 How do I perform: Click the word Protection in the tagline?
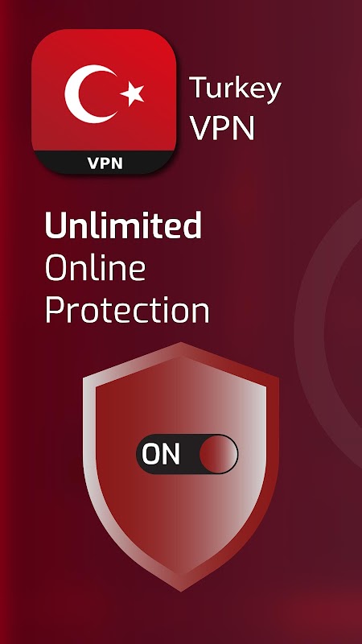[127, 310]
